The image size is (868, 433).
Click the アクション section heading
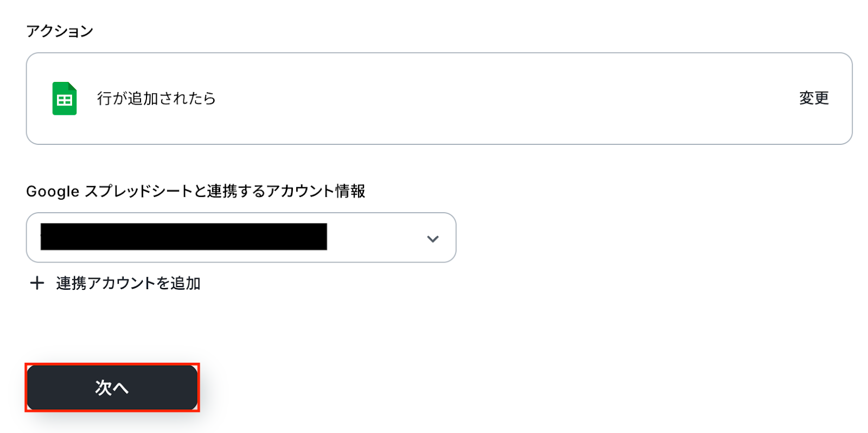[60, 31]
